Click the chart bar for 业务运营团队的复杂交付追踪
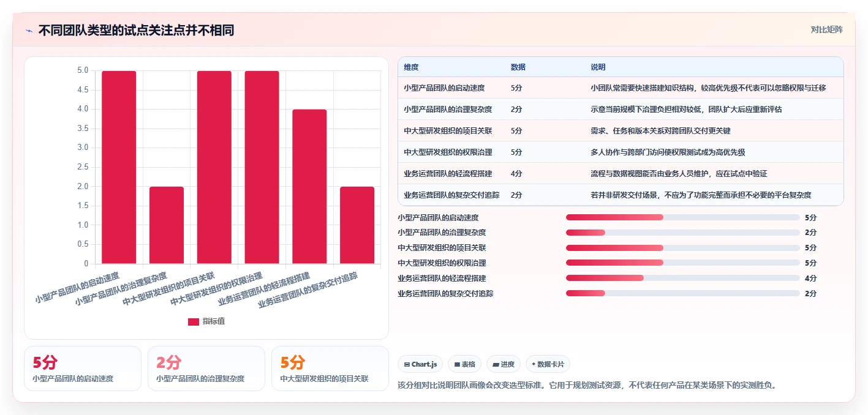 (357, 225)
